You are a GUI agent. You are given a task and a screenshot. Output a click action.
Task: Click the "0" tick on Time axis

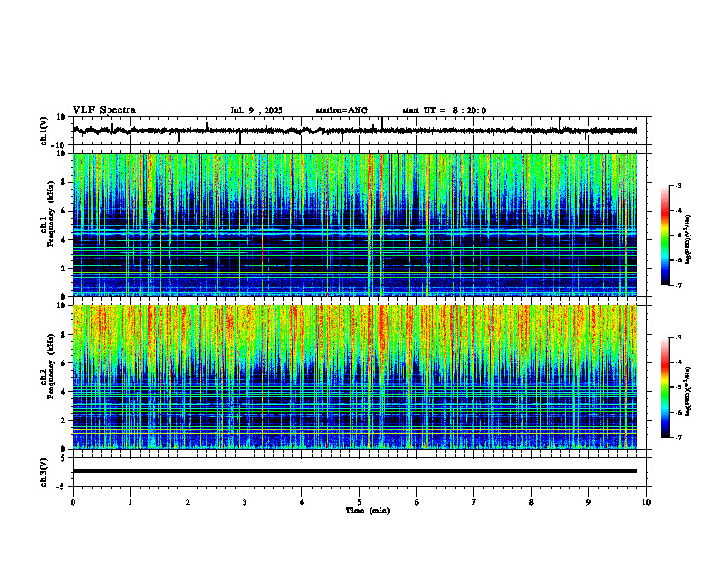[73, 502]
